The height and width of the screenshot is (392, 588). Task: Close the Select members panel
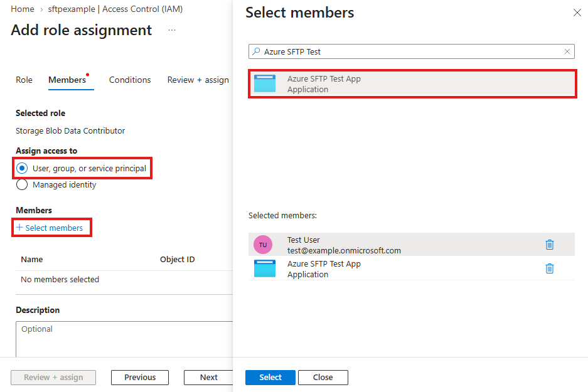[577, 13]
